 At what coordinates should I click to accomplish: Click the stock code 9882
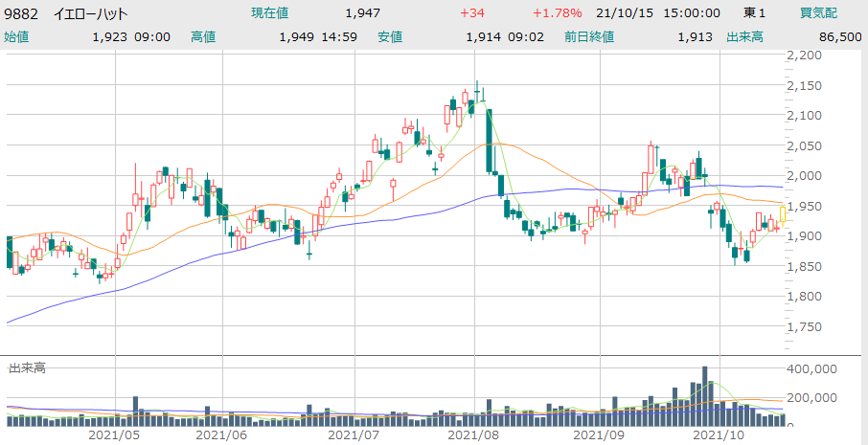click(21, 13)
